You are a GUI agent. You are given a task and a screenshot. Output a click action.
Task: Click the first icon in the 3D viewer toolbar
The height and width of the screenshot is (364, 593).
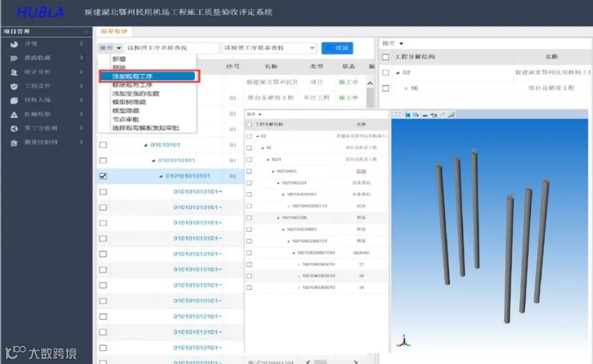[x=397, y=115]
